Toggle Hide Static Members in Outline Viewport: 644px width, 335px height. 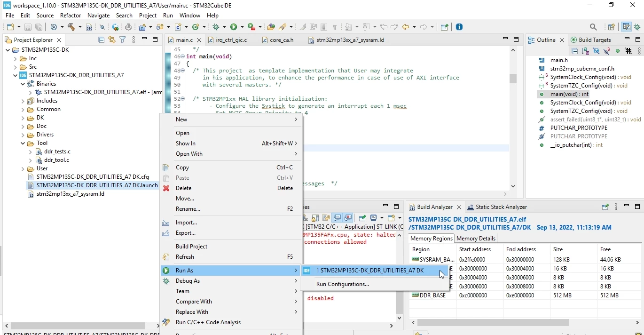coord(607,51)
